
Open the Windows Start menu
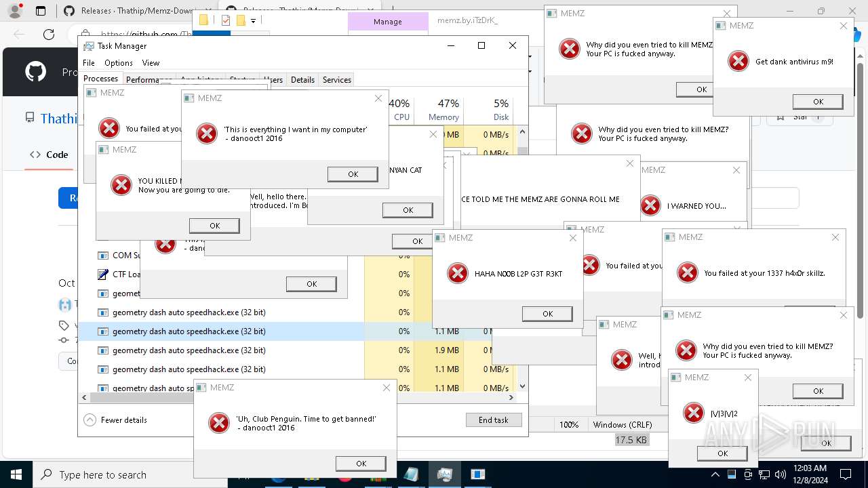(16, 474)
